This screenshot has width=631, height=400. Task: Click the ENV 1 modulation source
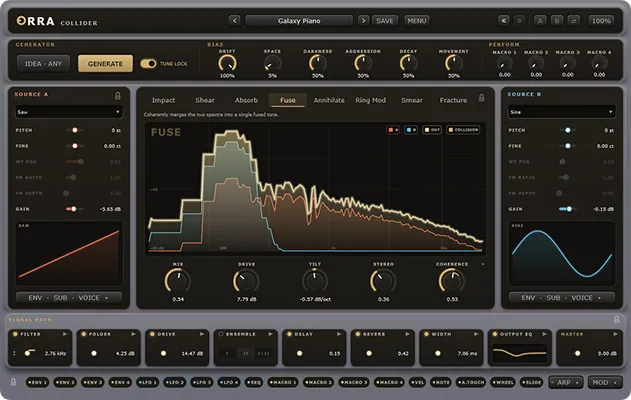coord(37,382)
